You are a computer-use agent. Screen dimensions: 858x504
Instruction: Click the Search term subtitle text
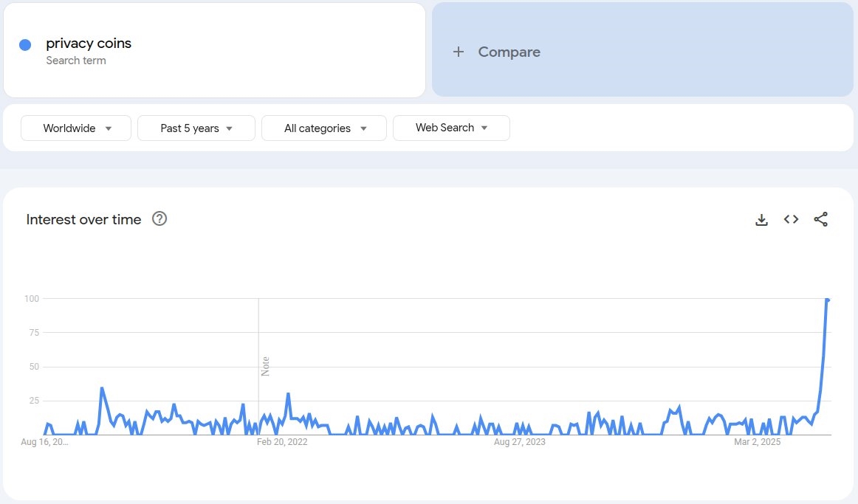(x=76, y=61)
